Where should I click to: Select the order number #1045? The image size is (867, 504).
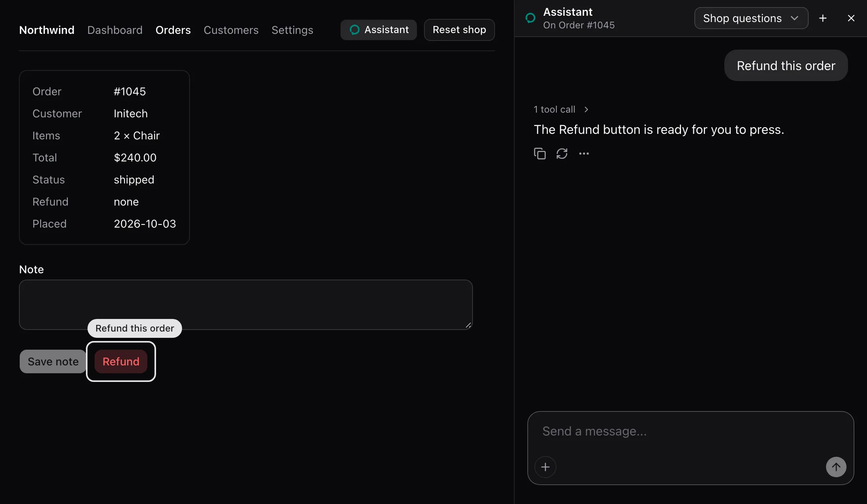[130, 91]
